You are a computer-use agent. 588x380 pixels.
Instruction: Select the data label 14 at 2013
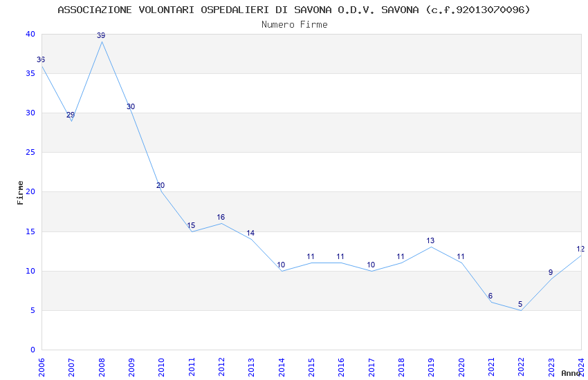pyautogui.click(x=250, y=234)
